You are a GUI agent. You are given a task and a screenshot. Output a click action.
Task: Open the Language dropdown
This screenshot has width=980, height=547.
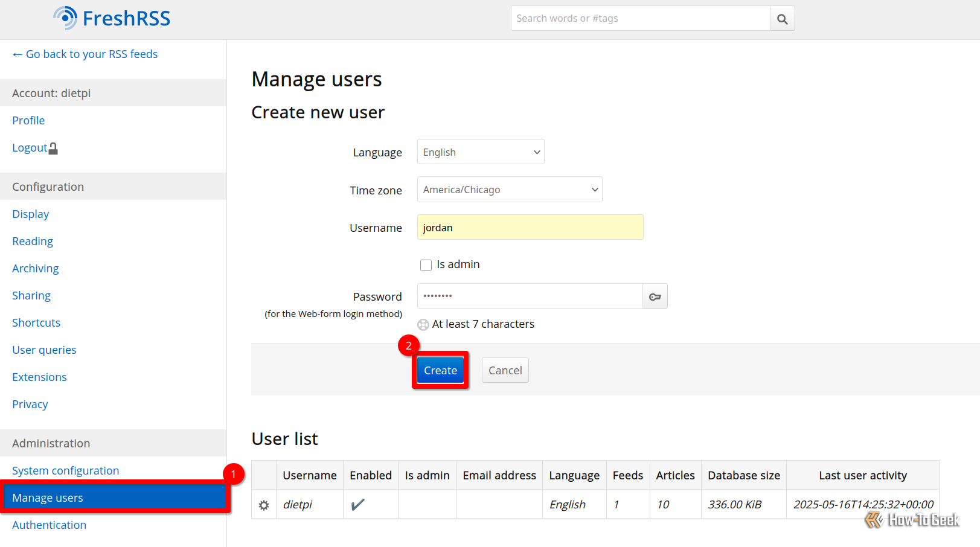coord(481,152)
